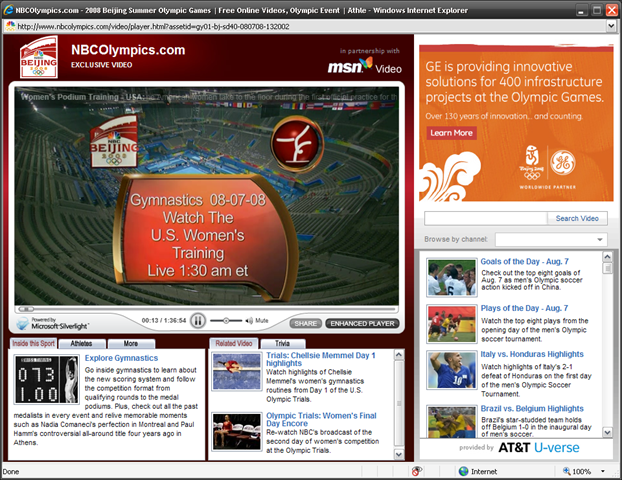Click the Beijing 2008 emblem in the GE ad
The width and height of the screenshot is (622, 480).
point(532,163)
